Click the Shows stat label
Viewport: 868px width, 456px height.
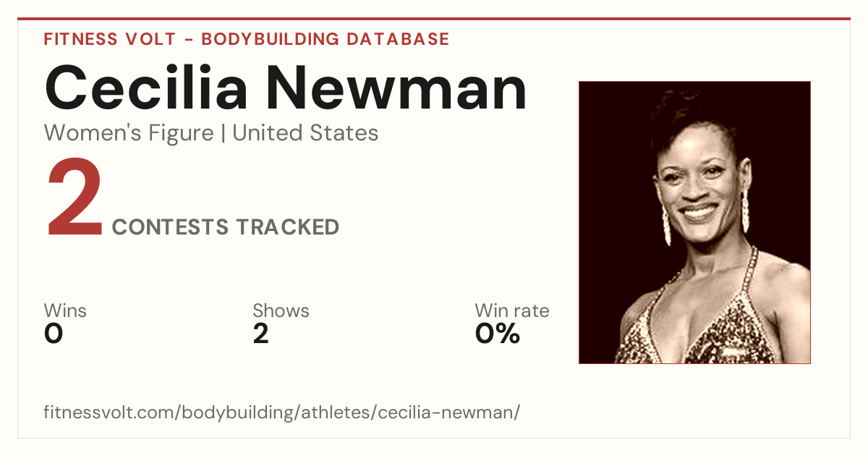281,311
